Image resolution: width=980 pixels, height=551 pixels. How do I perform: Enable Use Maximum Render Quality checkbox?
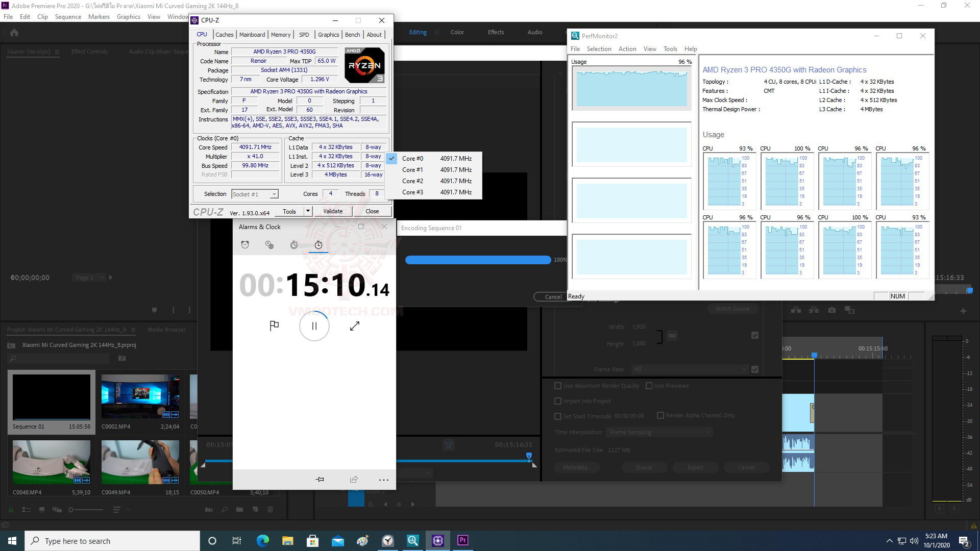558,386
